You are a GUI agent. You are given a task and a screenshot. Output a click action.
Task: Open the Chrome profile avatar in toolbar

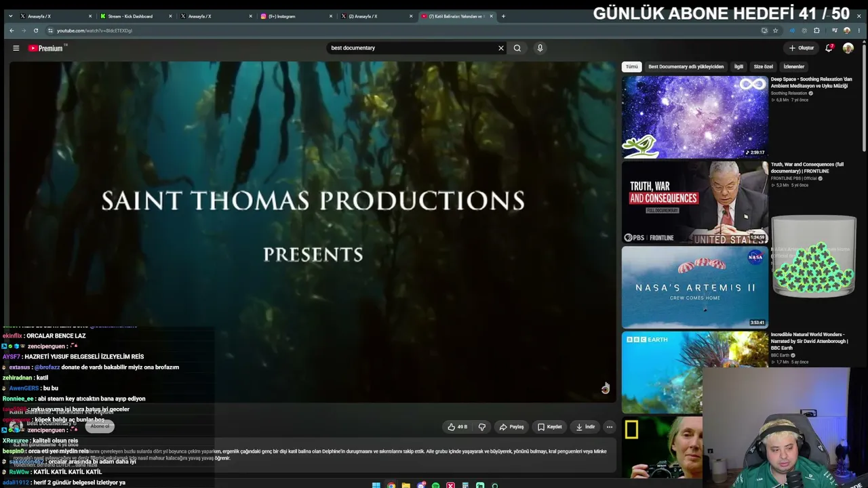[846, 30]
